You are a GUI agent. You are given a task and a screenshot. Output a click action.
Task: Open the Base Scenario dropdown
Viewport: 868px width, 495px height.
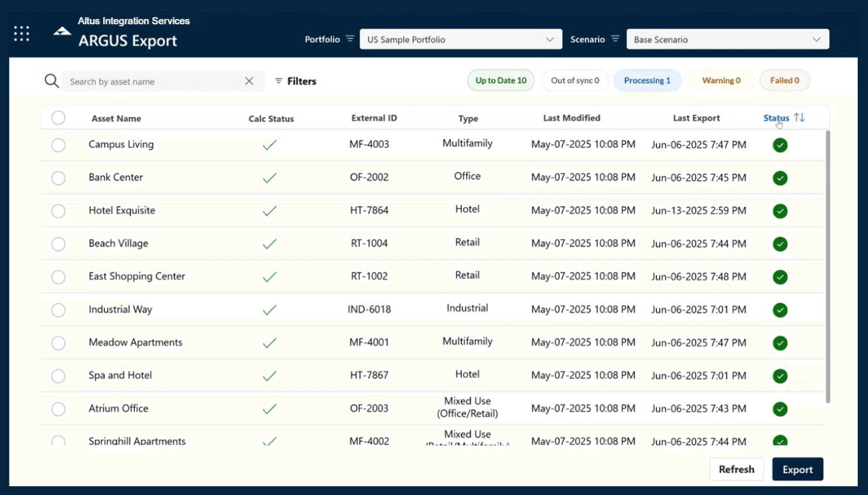coord(728,39)
